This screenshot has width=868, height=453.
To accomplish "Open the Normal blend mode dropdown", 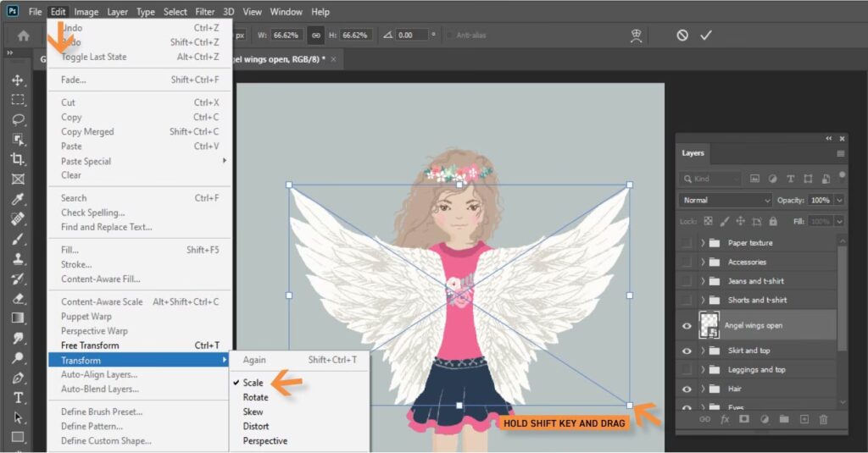I will tap(725, 201).
